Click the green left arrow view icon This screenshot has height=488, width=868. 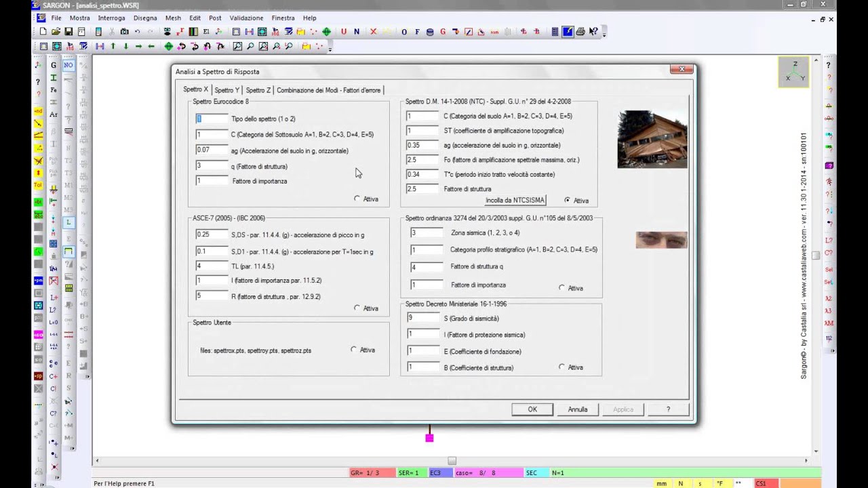coord(151,47)
